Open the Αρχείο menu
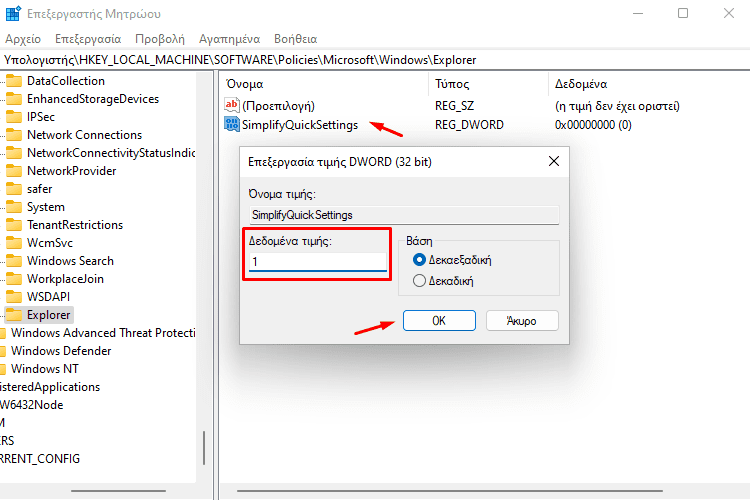 point(23,39)
